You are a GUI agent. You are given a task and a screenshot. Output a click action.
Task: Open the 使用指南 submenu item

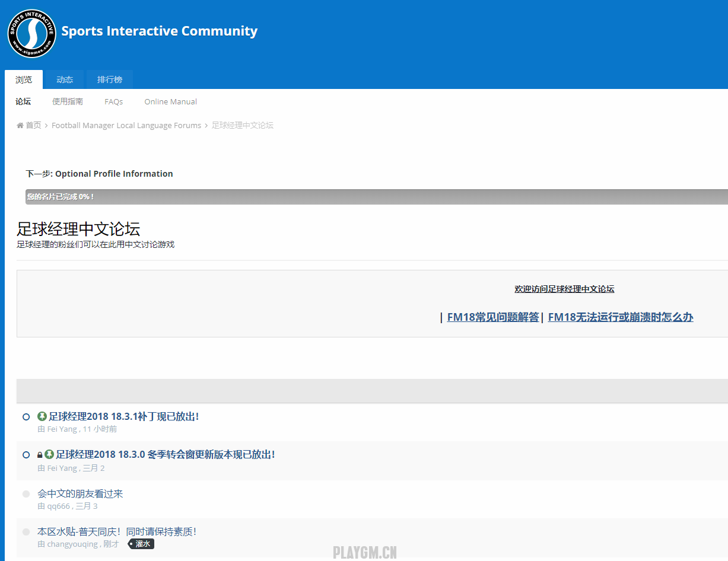tap(68, 101)
